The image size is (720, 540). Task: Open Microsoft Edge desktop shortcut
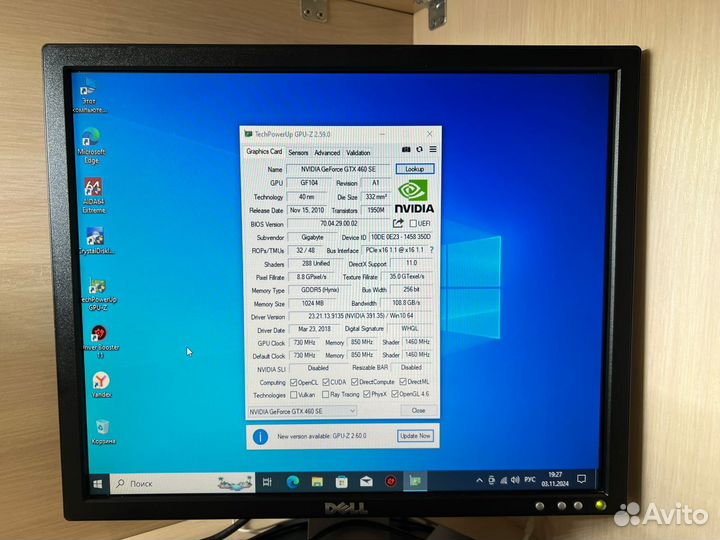(91, 146)
